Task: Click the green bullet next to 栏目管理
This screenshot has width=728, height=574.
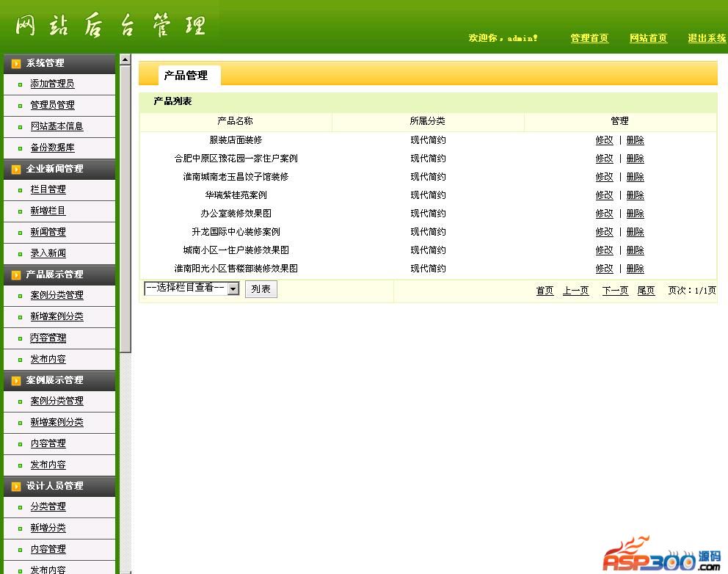Action: point(21,190)
